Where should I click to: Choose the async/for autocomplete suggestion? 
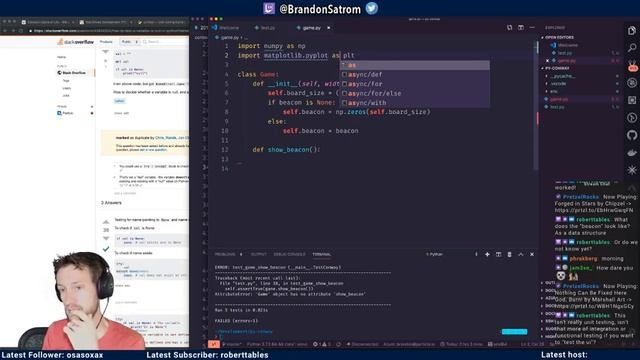coord(415,84)
